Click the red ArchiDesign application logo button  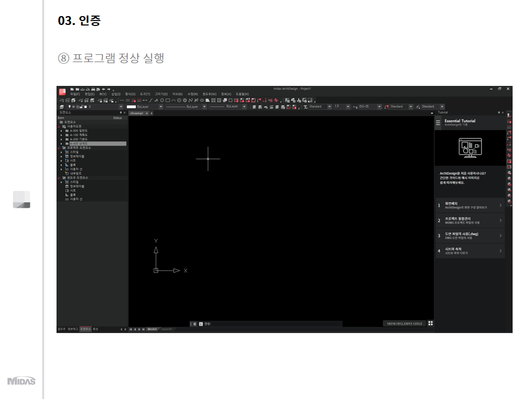[63, 92]
